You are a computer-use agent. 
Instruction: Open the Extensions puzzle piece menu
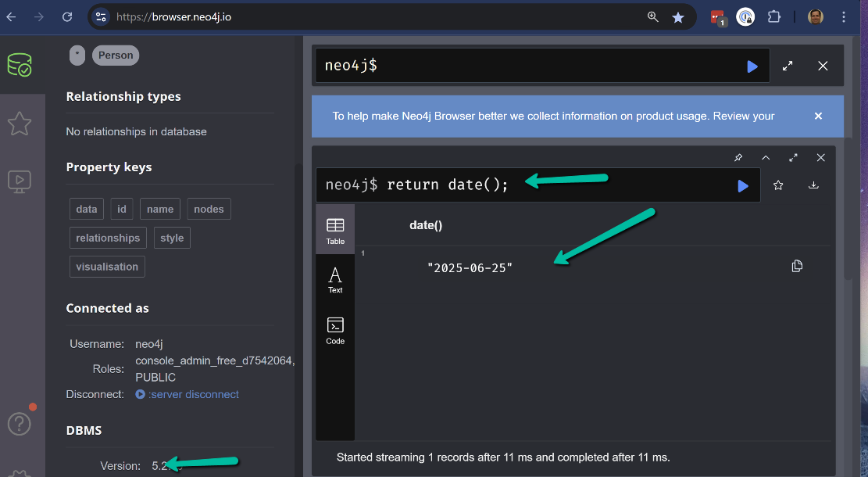(x=774, y=17)
